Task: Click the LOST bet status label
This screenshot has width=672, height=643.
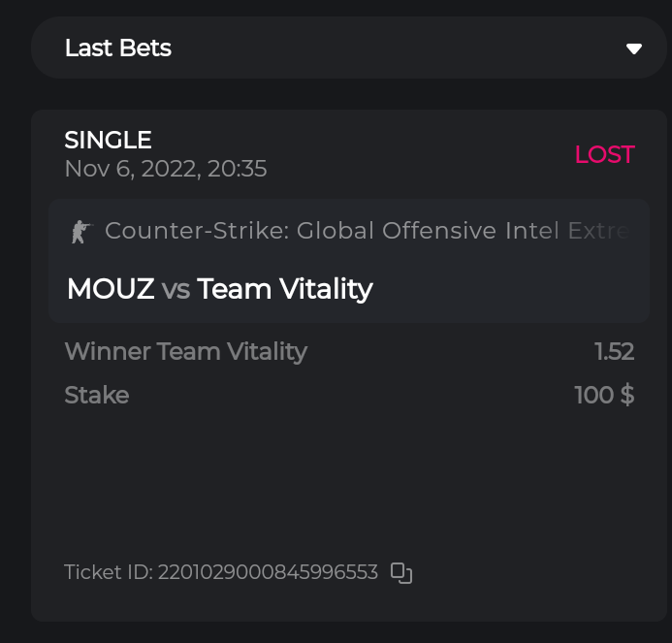Action: (x=604, y=154)
